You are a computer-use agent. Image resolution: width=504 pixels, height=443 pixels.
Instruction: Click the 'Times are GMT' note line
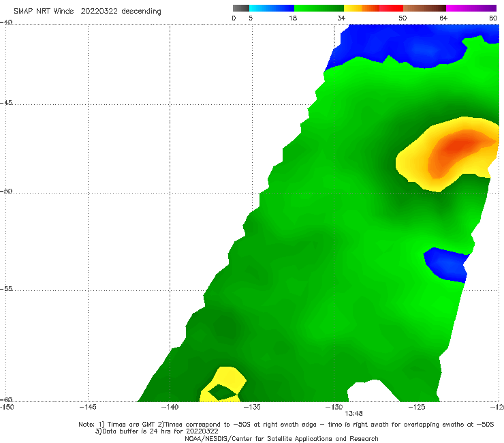[286, 425]
